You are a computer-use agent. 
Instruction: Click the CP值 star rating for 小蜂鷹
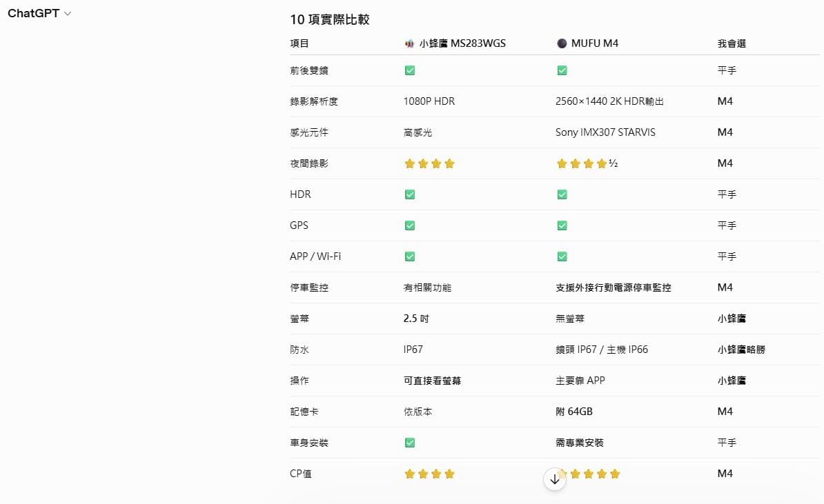[429, 474]
